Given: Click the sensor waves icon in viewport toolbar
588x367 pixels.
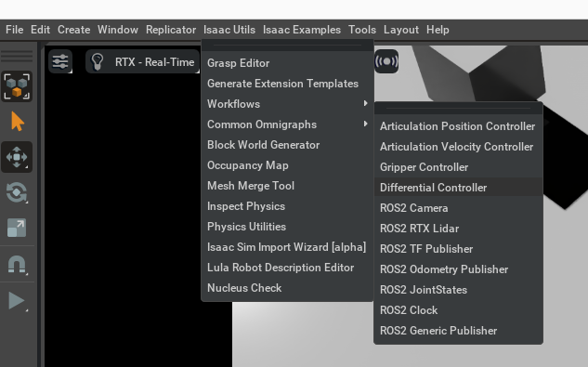Looking at the screenshot, I should point(386,61).
